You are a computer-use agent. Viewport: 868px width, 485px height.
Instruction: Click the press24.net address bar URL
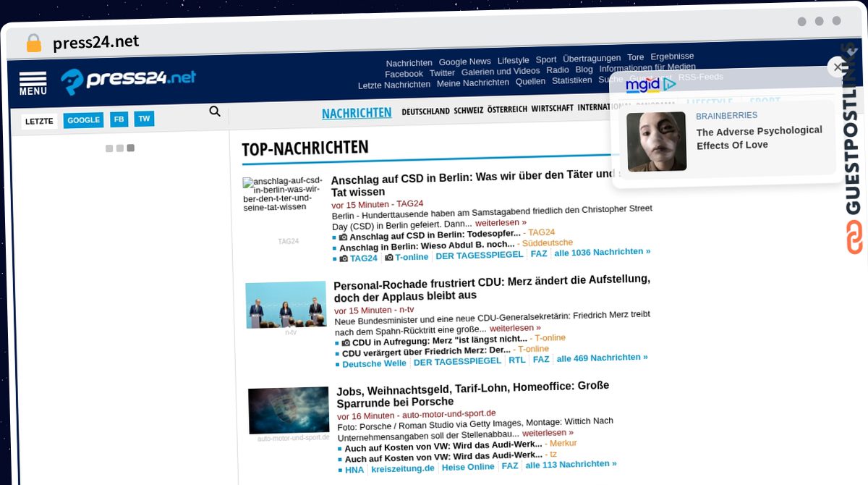95,42
